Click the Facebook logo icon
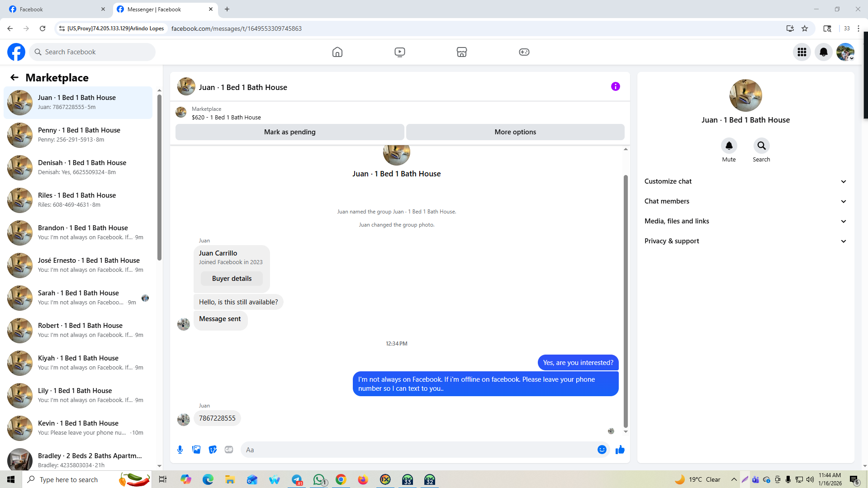868x488 pixels. [16, 52]
